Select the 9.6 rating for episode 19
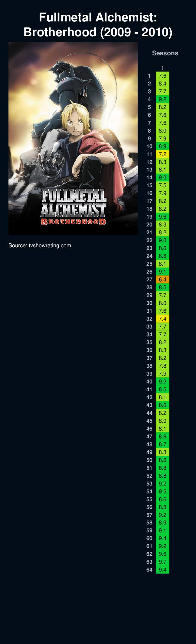Image resolution: width=196 pixels, height=644 pixels. click(162, 217)
